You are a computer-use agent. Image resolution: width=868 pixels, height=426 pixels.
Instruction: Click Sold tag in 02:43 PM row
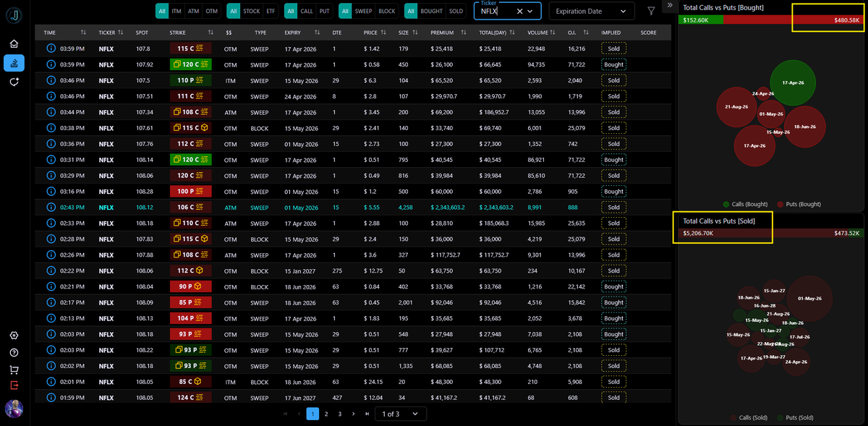pyautogui.click(x=613, y=208)
